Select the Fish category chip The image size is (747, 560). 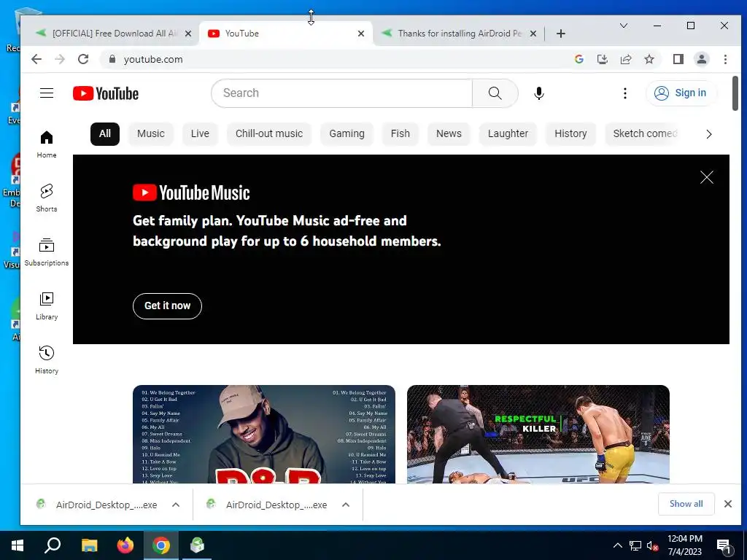coord(400,134)
